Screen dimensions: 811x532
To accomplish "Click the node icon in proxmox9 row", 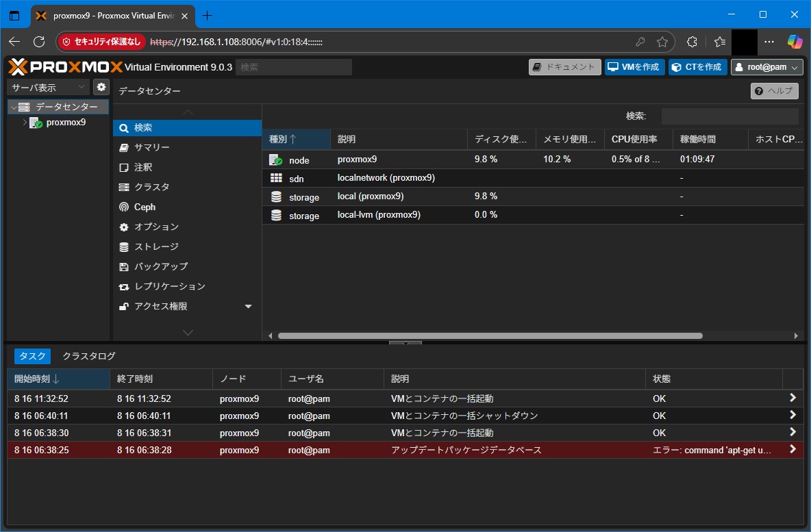I will [x=275, y=160].
